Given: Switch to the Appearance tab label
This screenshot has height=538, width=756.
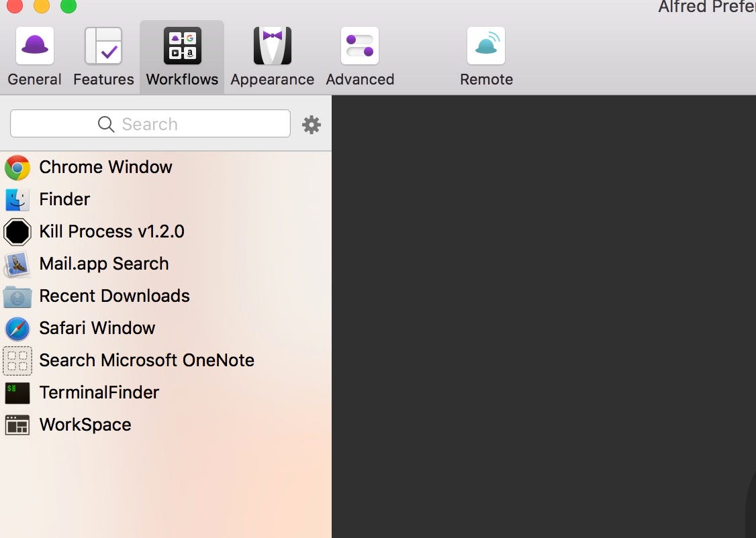Looking at the screenshot, I should pyautogui.click(x=273, y=80).
